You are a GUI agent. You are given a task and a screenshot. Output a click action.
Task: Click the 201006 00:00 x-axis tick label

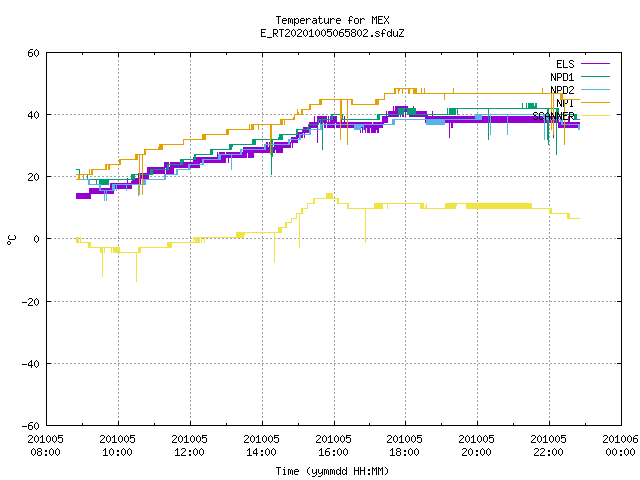click(620, 446)
